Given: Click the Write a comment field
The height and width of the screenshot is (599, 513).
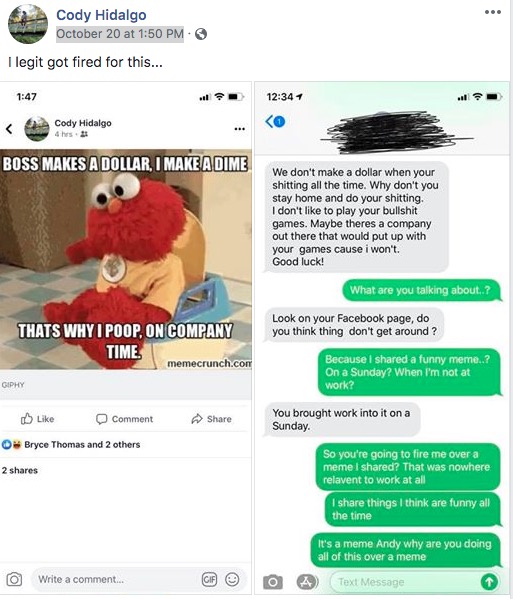Looking at the screenshot, I should coord(118,579).
